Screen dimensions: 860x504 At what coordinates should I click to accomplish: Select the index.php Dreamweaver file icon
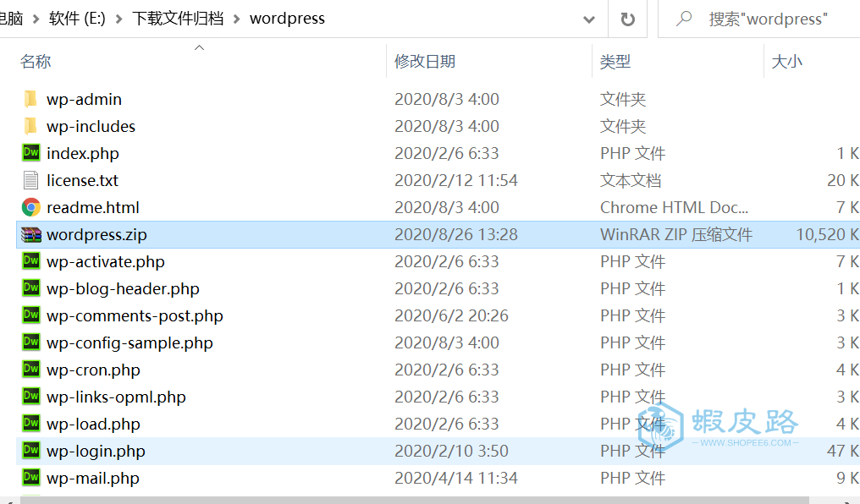tap(31, 153)
